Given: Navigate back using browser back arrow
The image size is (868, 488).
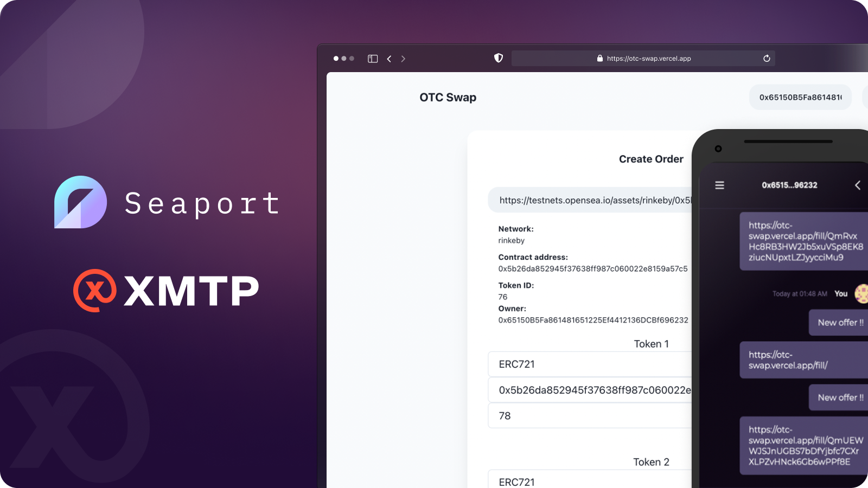Looking at the screenshot, I should pos(389,59).
